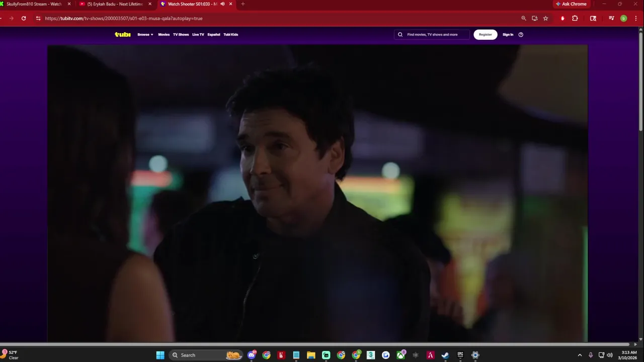
Task: Focus the Tubi search field
Action: click(x=432, y=35)
